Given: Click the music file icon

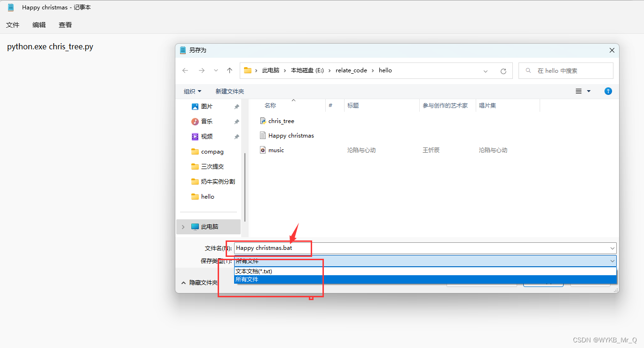Looking at the screenshot, I should tap(263, 150).
